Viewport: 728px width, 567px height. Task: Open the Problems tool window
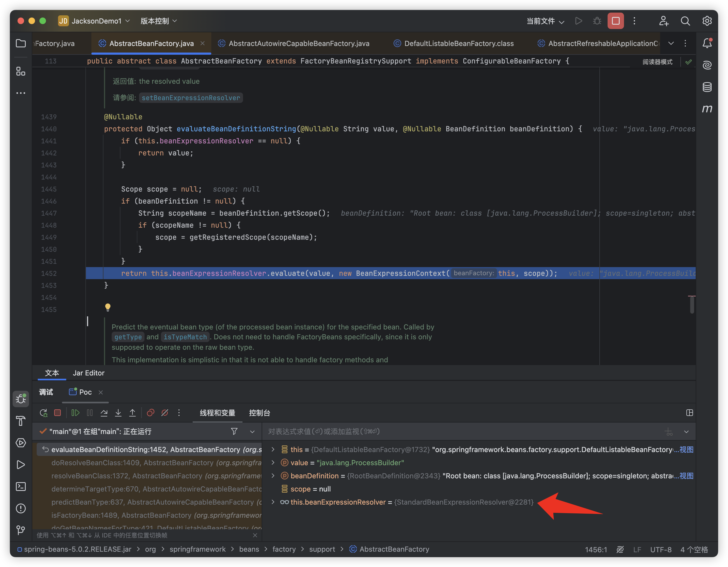(21, 508)
